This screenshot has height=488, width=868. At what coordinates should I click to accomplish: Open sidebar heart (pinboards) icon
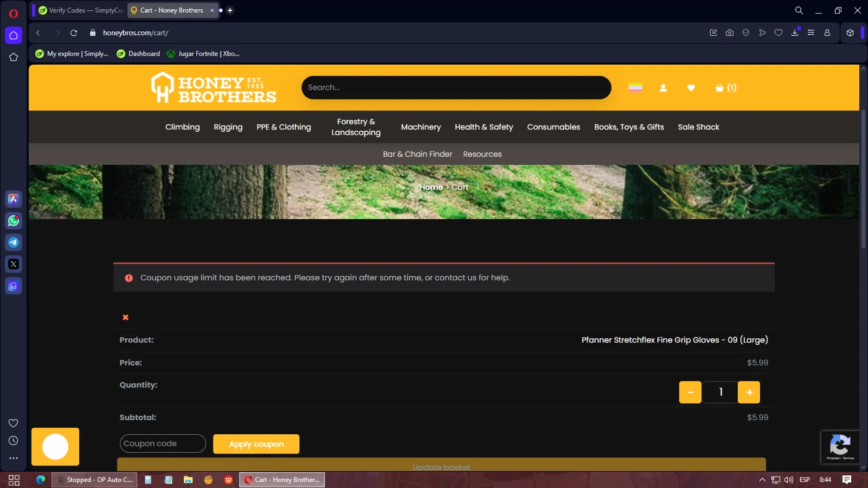click(x=13, y=423)
